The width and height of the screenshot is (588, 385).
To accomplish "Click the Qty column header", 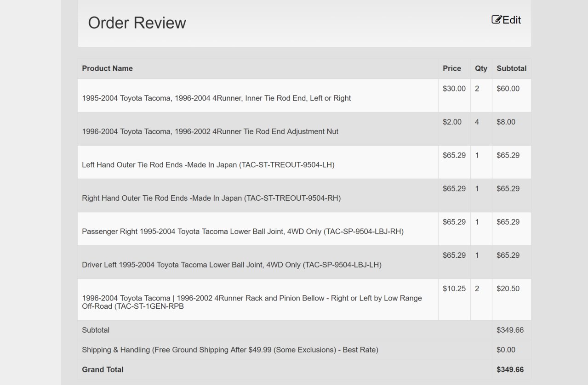I will pyautogui.click(x=481, y=68).
